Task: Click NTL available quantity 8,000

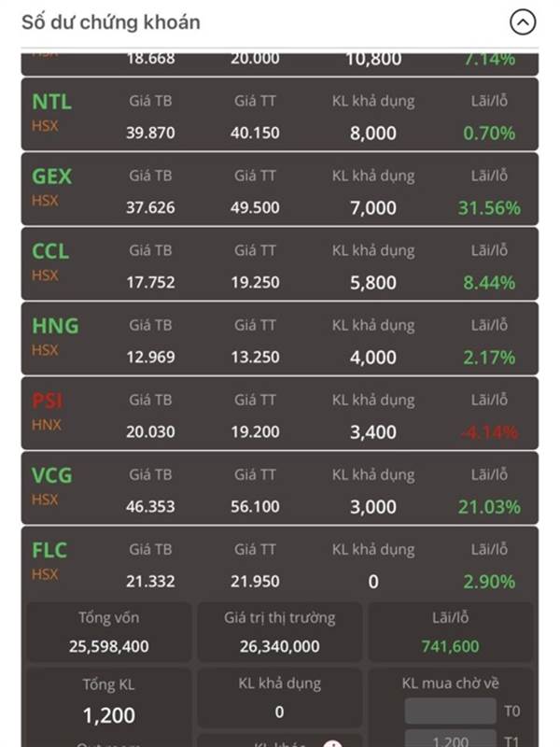Action: [x=372, y=133]
